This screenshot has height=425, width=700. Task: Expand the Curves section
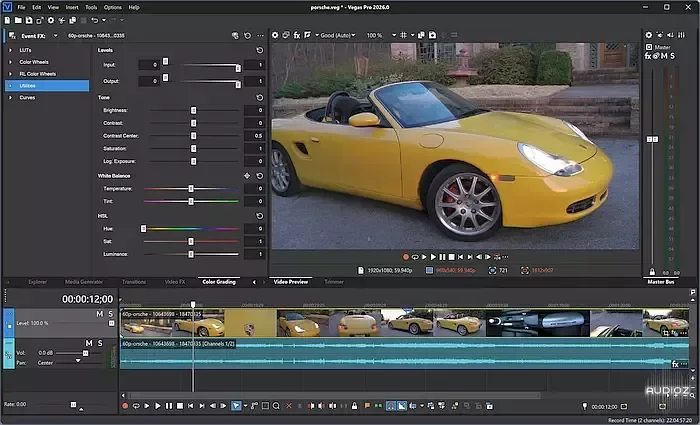[10, 97]
